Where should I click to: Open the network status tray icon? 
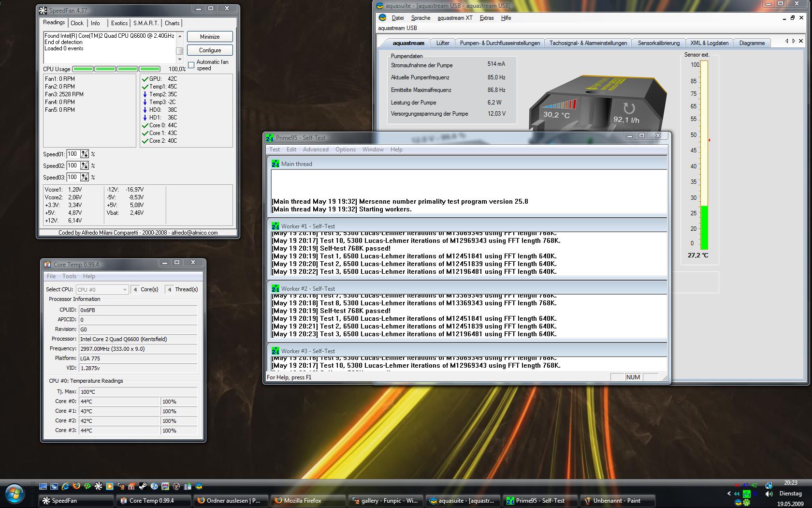[769, 485]
